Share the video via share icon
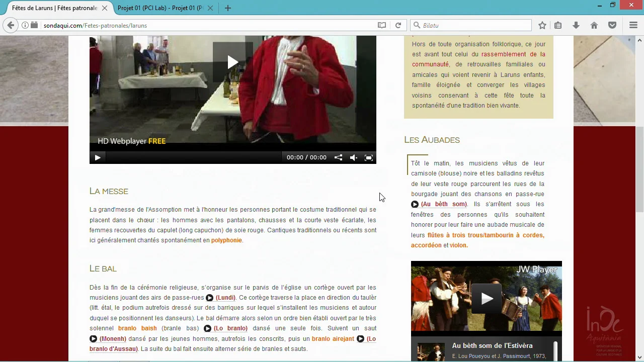The height and width of the screenshot is (362, 644). pyautogui.click(x=339, y=157)
